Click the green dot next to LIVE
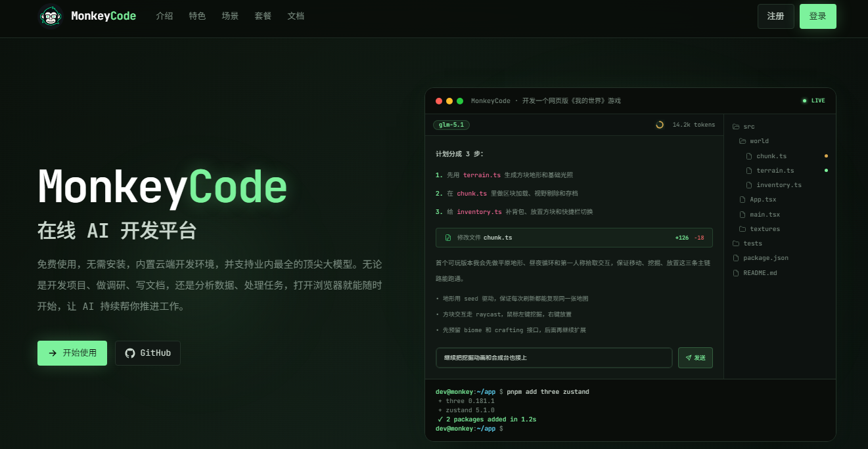 804,100
